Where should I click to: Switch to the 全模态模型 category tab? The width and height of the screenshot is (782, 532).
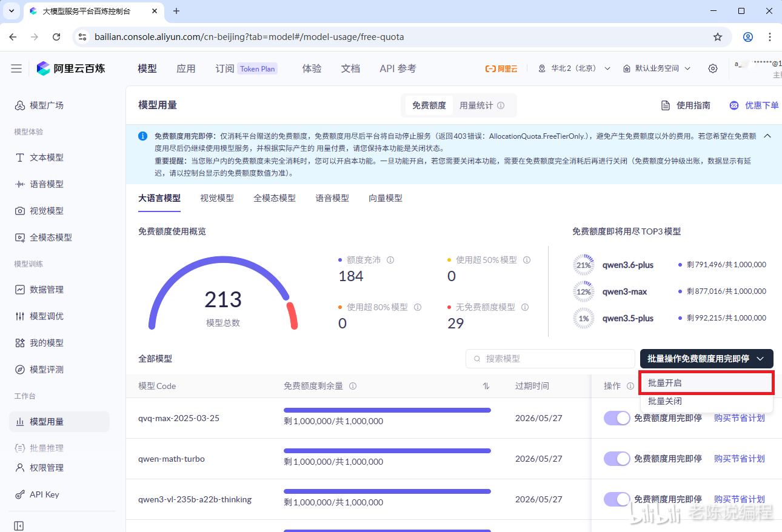[275, 198]
